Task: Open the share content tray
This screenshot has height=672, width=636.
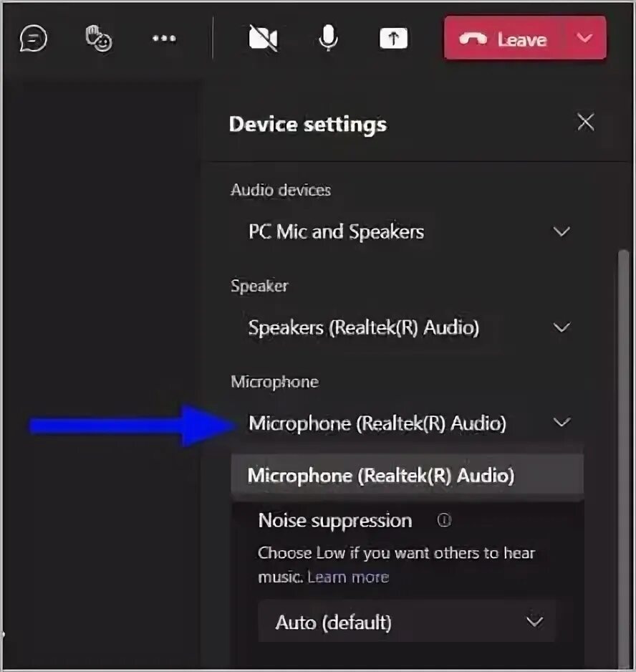Action: (x=393, y=38)
